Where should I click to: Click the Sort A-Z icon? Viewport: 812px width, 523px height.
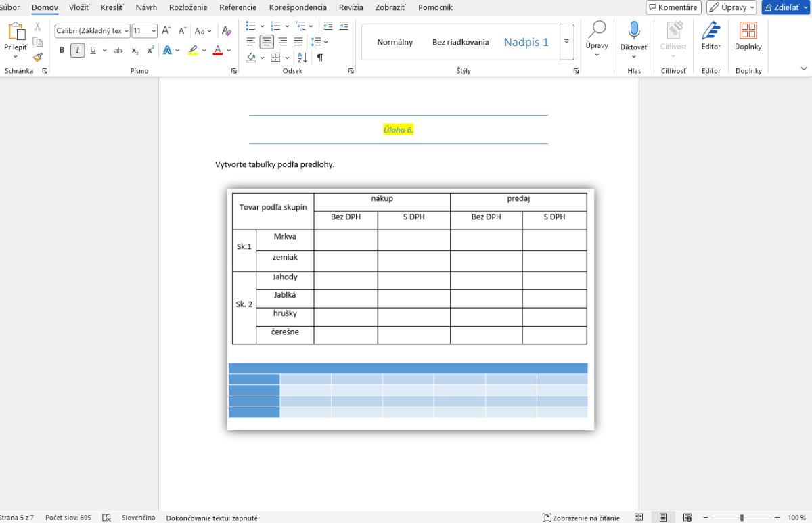coord(302,58)
